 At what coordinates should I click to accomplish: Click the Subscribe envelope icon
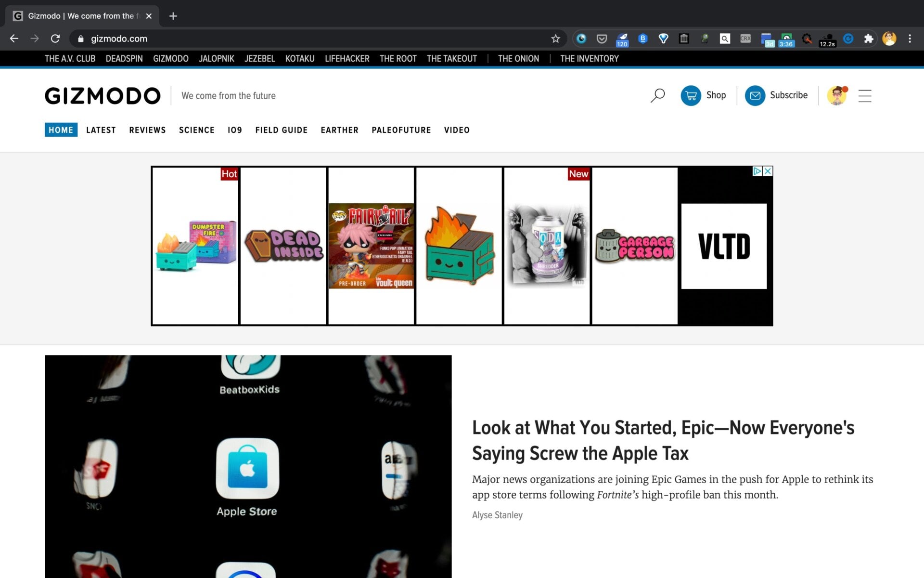click(755, 95)
